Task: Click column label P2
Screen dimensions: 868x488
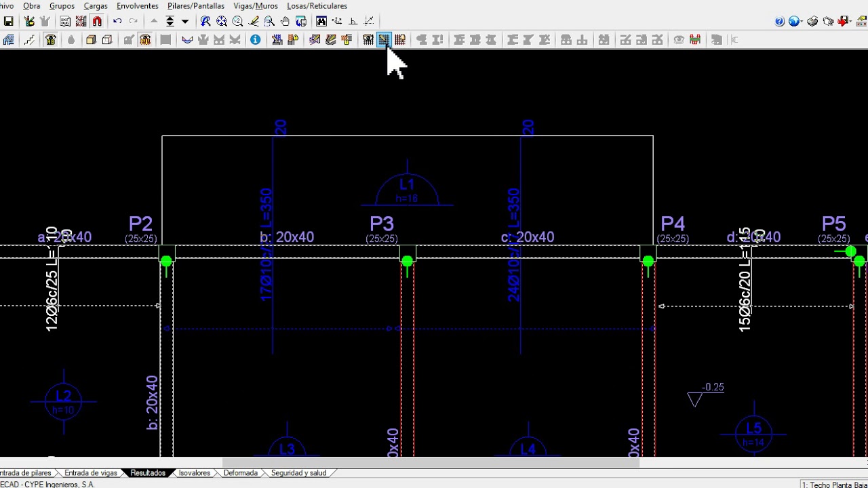Action: click(140, 224)
